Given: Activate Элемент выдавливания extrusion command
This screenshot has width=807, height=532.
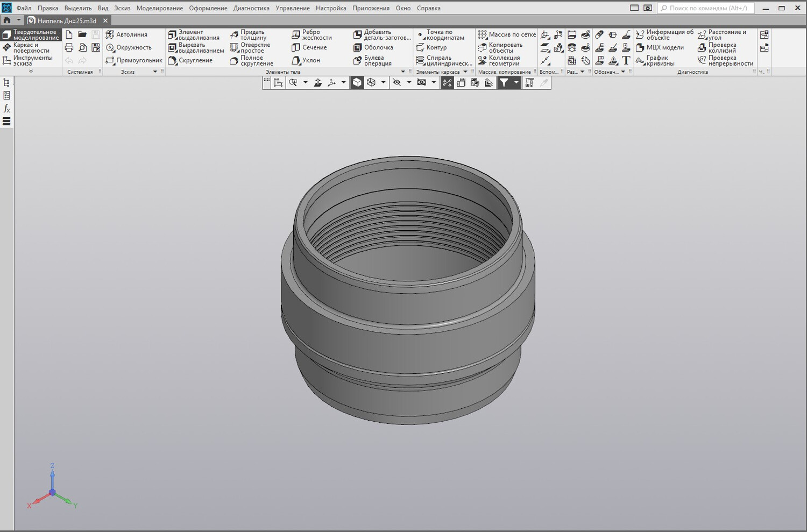Looking at the screenshot, I should (x=194, y=35).
